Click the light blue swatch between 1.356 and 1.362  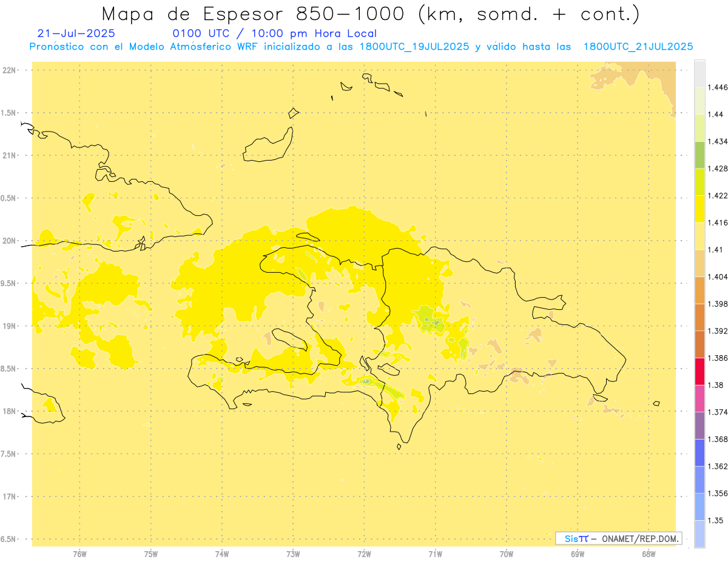coord(699,480)
